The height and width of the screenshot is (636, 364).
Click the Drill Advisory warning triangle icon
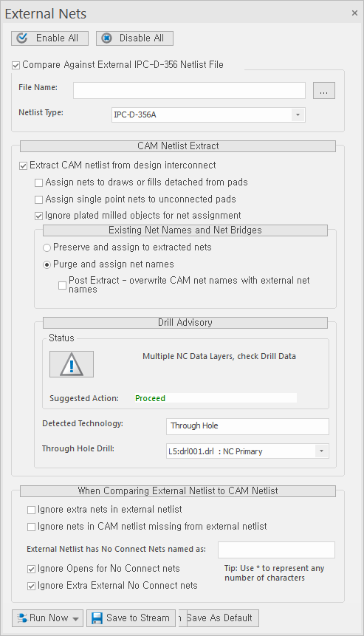[72, 364]
